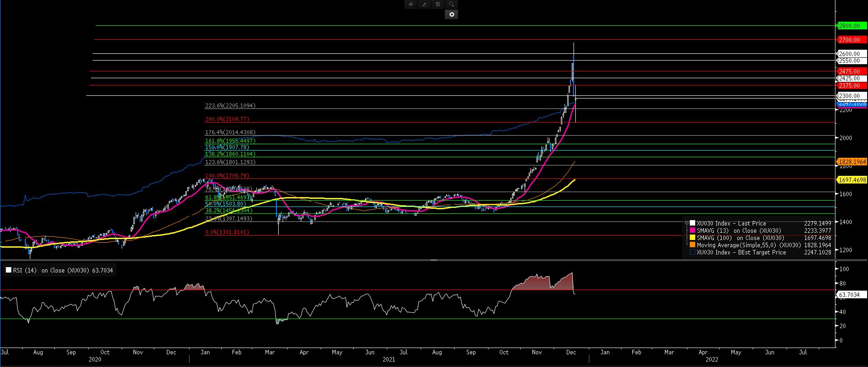Click the orange Moving Average color swatch

tap(693, 245)
